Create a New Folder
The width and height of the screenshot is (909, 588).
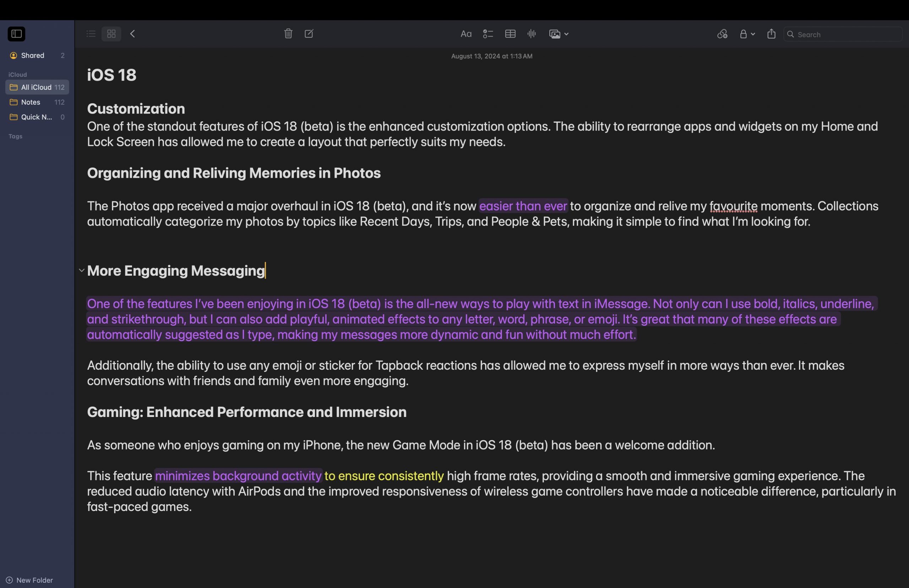tap(29, 580)
